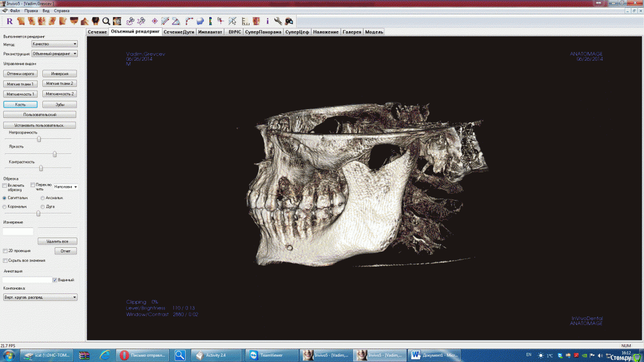The width and height of the screenshot is (644, 362).
Task: Select the Аксиальн. radio button
Action: 42,198
